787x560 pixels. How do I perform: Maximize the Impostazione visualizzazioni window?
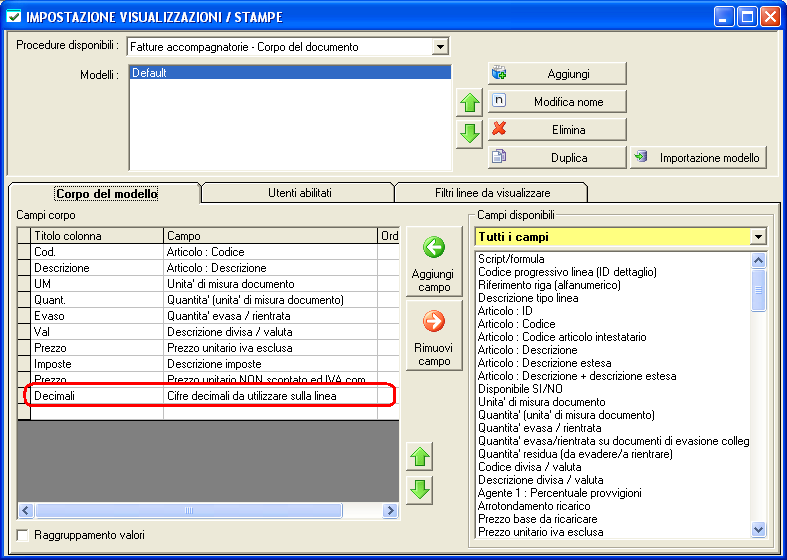[747, 18]
